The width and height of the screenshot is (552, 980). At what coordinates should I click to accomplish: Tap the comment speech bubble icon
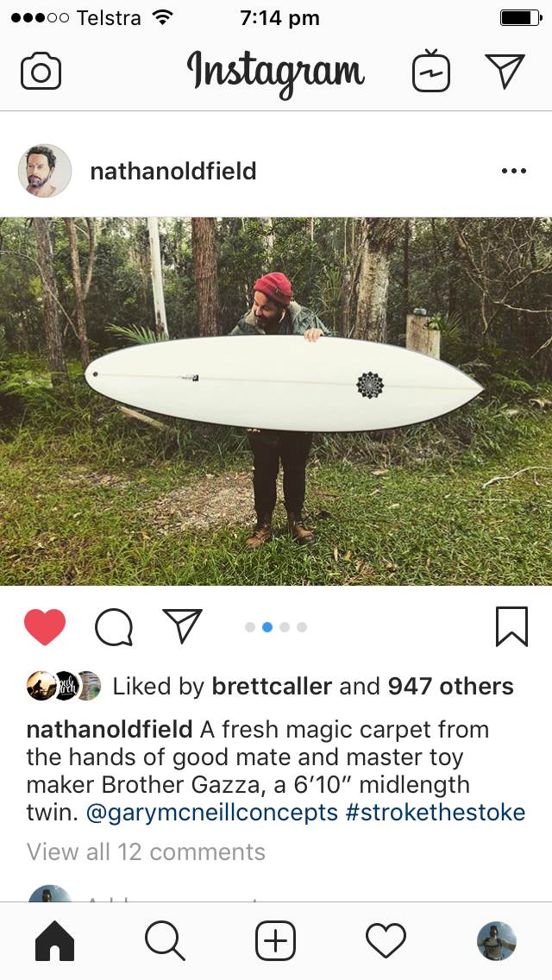pos(114,627)
